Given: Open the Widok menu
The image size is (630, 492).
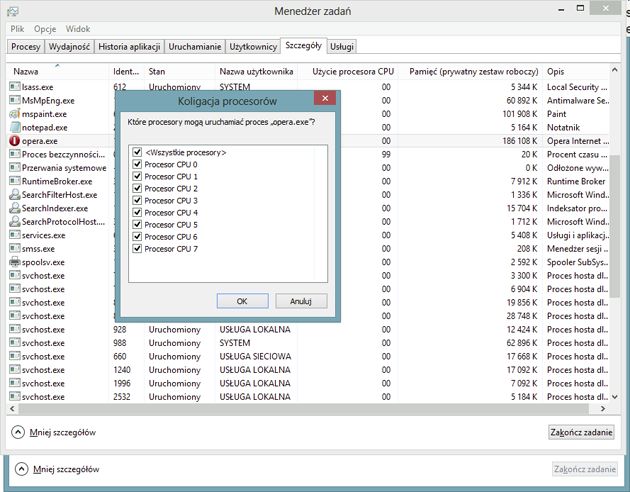Looking at the screenshot, I should (78, 29).
